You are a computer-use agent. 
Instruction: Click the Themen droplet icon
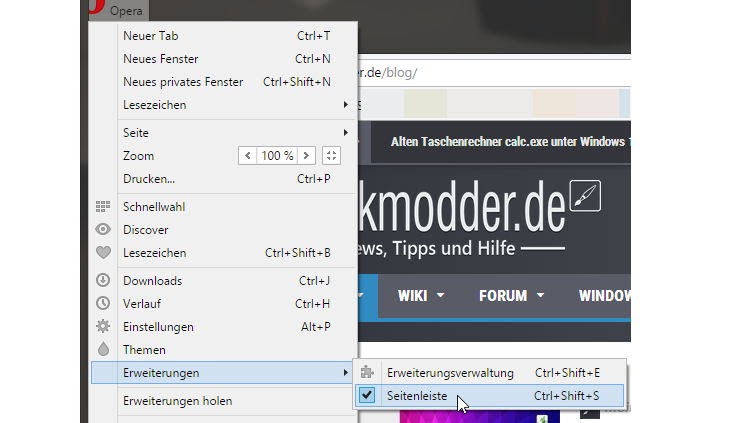pyautogui.click(x=103, y=349)
